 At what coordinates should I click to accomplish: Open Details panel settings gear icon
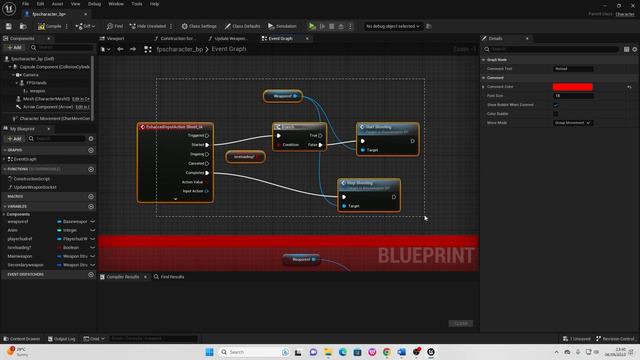pos(635,49)
